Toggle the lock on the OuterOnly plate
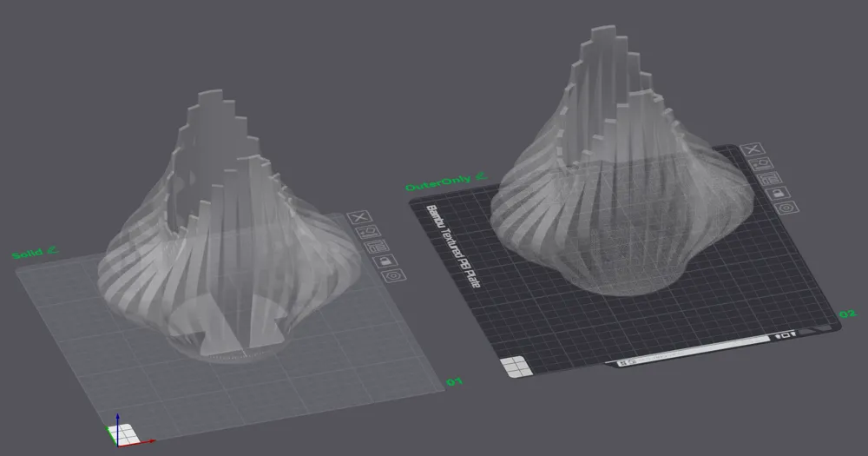Viewport: 868px width, 456px height. click(x=779, y=193)
